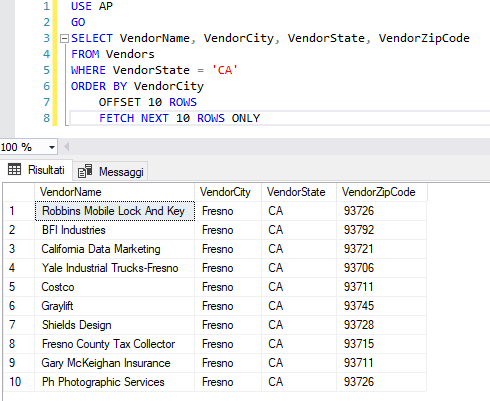Image resolution: width=490 pixels, height=401 pixels.
Task: Select the VendorCity column header
Action: pyautogui.click(x=228, y=192)
